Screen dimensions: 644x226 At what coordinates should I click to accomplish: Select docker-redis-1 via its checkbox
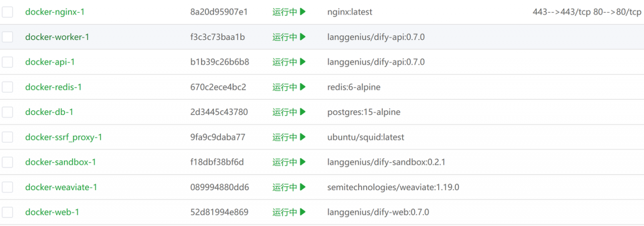coord(7,87)
